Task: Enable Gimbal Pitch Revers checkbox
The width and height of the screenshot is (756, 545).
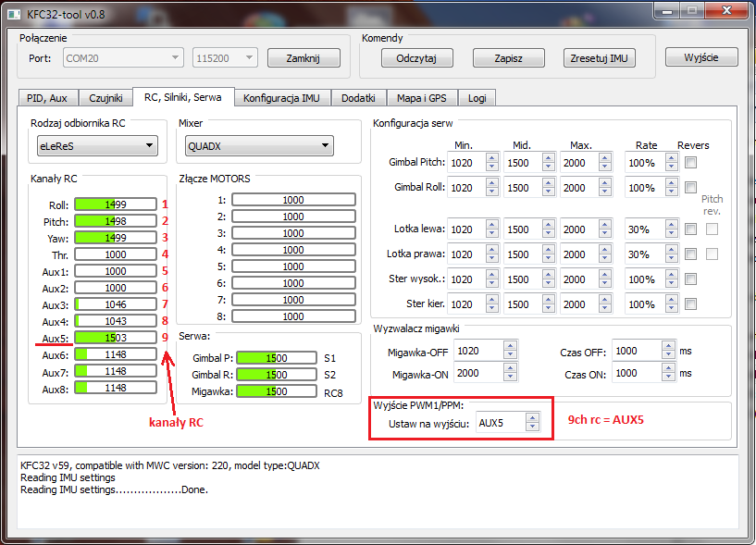Action: point(691,163)
